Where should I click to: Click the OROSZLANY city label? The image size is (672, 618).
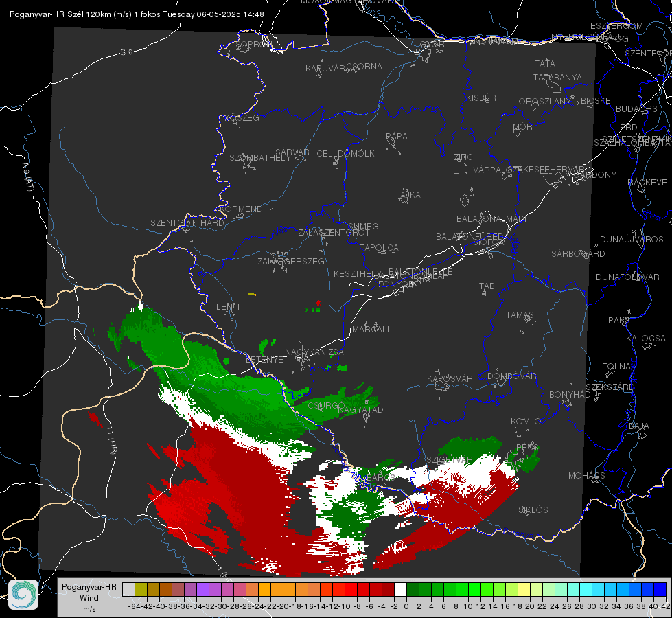[x=545, y=101]
